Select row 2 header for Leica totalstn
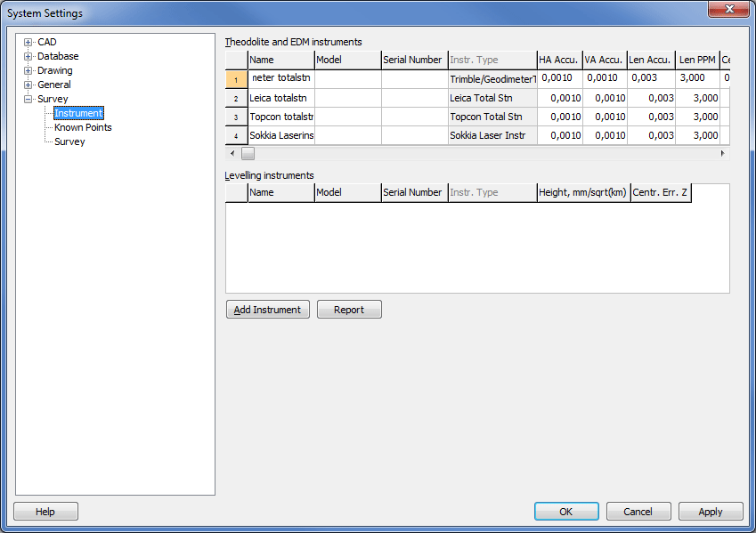Screen dimensions: 756x533 [x=236, y=98]
